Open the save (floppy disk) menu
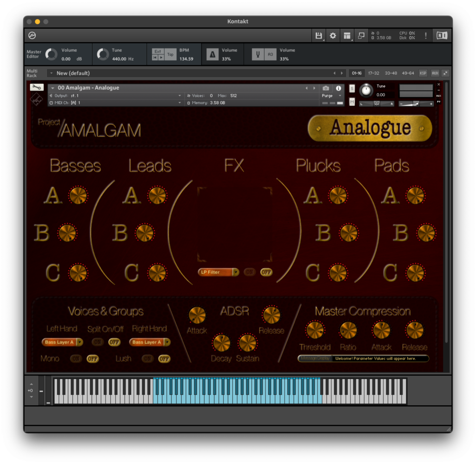476x464 pixels. click(x=318, y=35)
